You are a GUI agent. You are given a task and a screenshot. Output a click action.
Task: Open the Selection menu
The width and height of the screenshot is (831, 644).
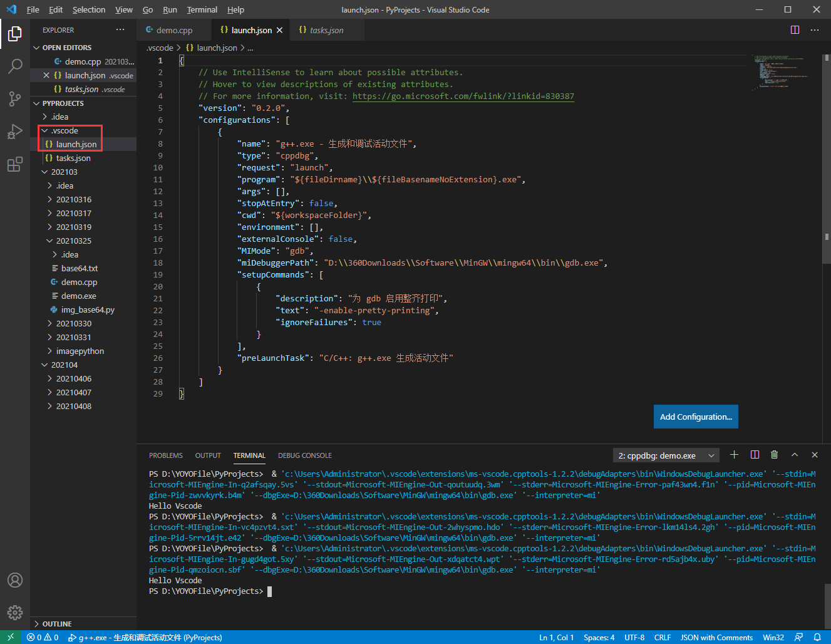(89, 9)
